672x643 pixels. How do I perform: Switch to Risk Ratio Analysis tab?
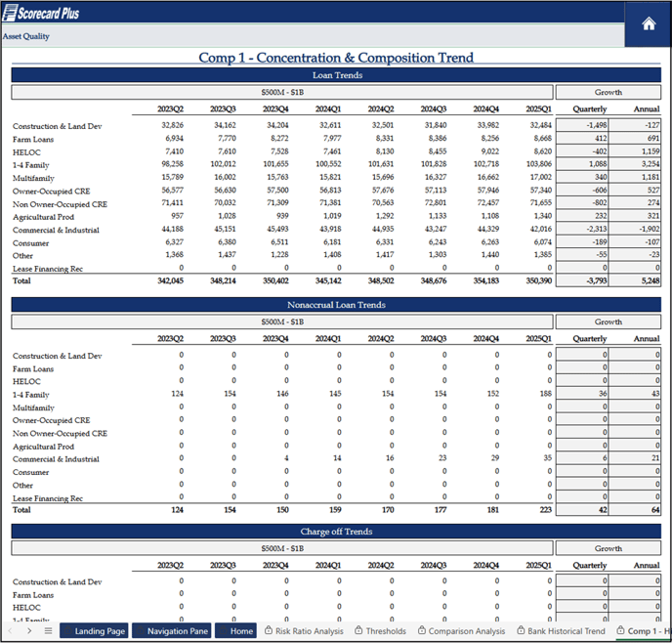[310, 631]
